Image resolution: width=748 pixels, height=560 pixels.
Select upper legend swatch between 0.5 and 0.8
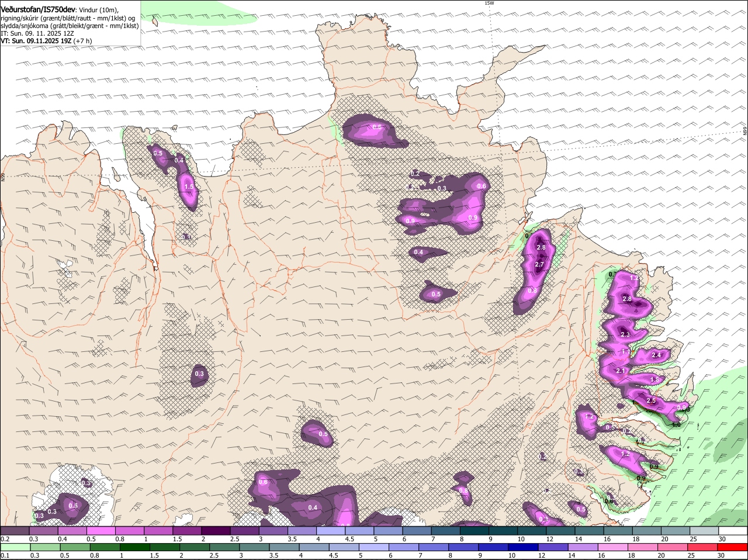(x=101, y=530)
